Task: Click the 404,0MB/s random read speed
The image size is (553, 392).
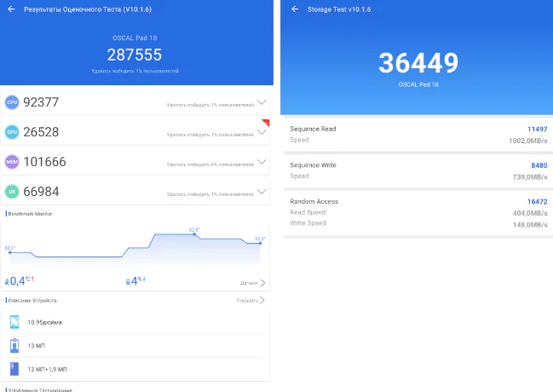Action: pos(530,213)
